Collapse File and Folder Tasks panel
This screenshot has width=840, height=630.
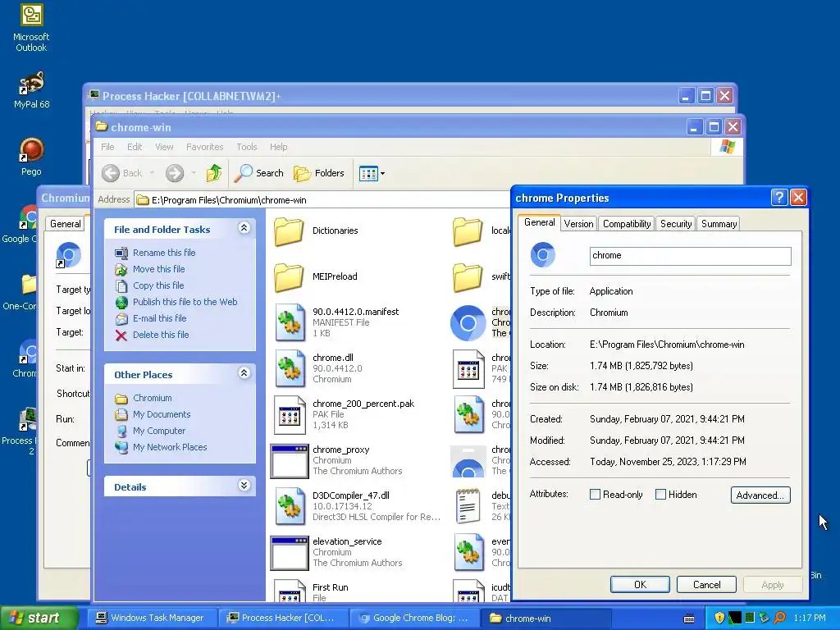[x=244, y=228]
